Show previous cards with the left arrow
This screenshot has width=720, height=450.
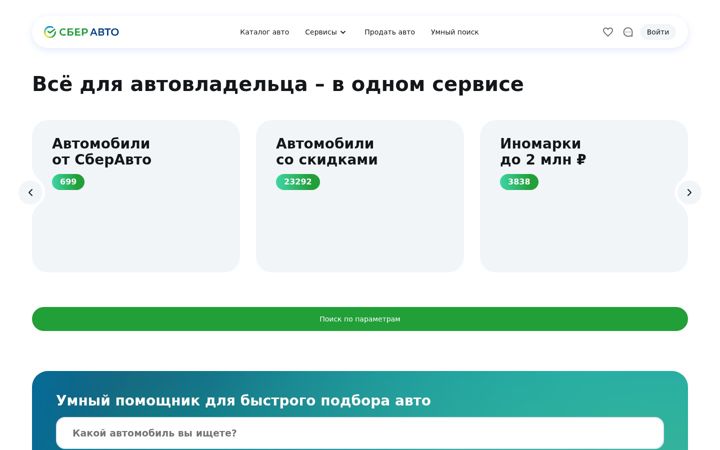[x=31, y=192]
